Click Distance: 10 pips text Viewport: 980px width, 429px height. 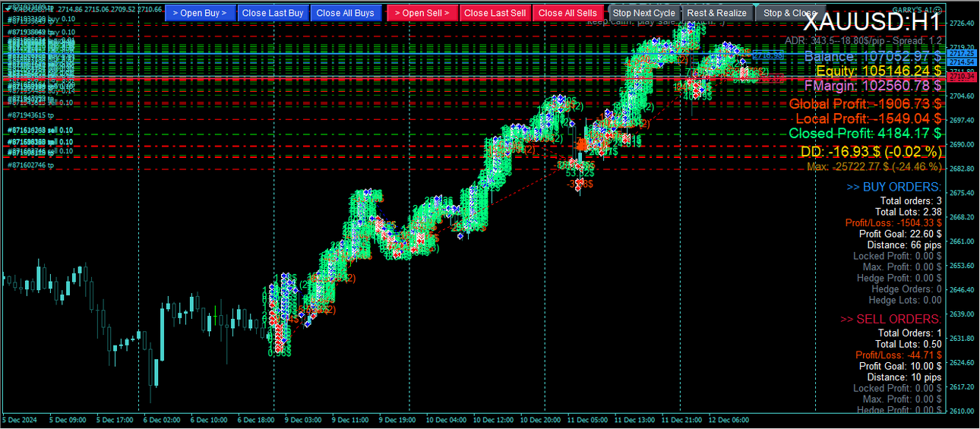[905, 377]
